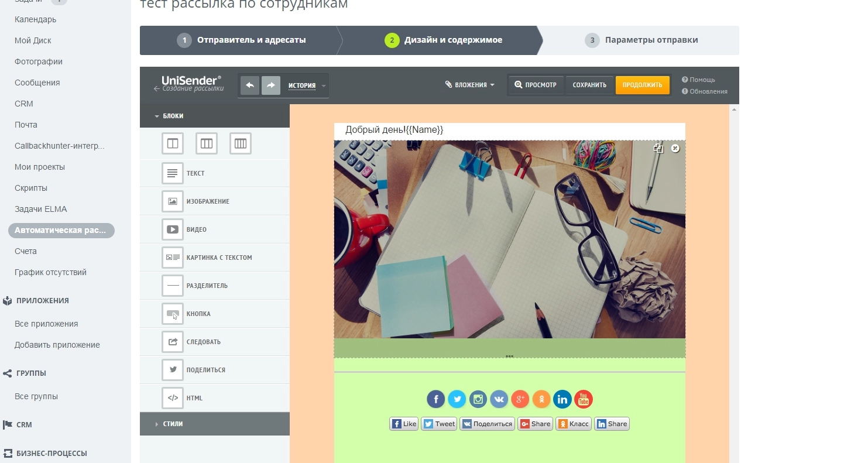Go to step Отправитель и адресаты
This screenshot has width=868, height=463.
click(x=241, y=40)
